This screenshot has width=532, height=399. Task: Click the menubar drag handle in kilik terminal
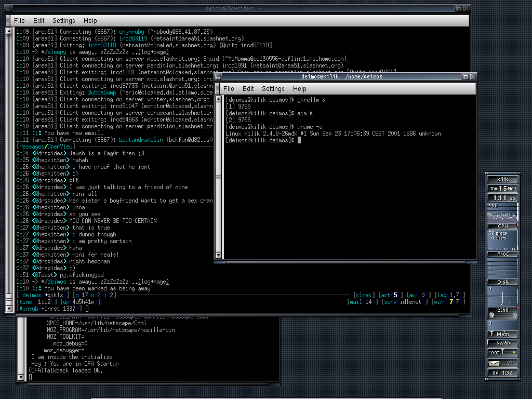217,89
